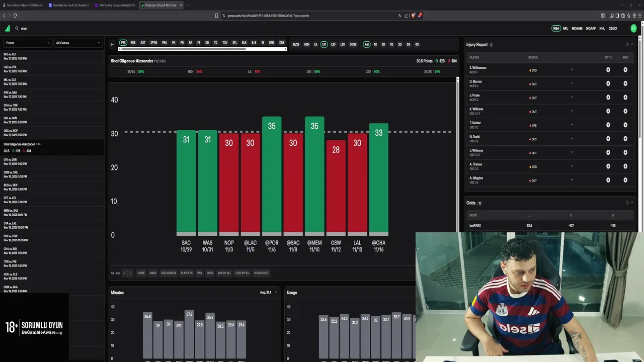The width and height of the screenshot is (644, 362).
Task: Click the search magnifier icon
Action: (17, 29)
